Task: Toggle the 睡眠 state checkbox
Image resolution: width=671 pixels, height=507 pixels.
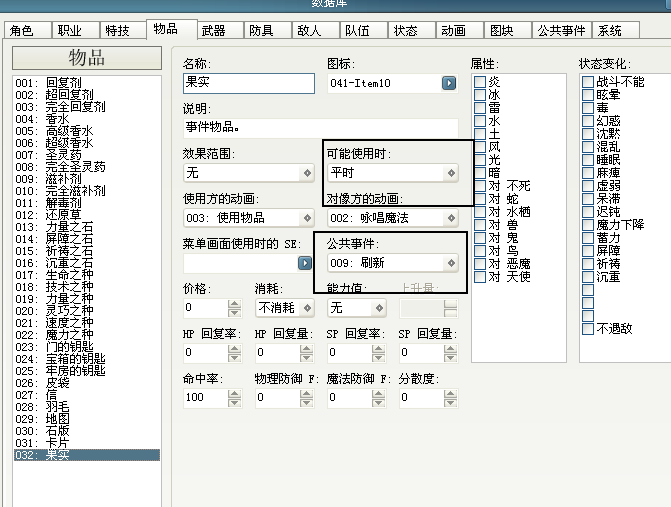Action: point(588,160)
